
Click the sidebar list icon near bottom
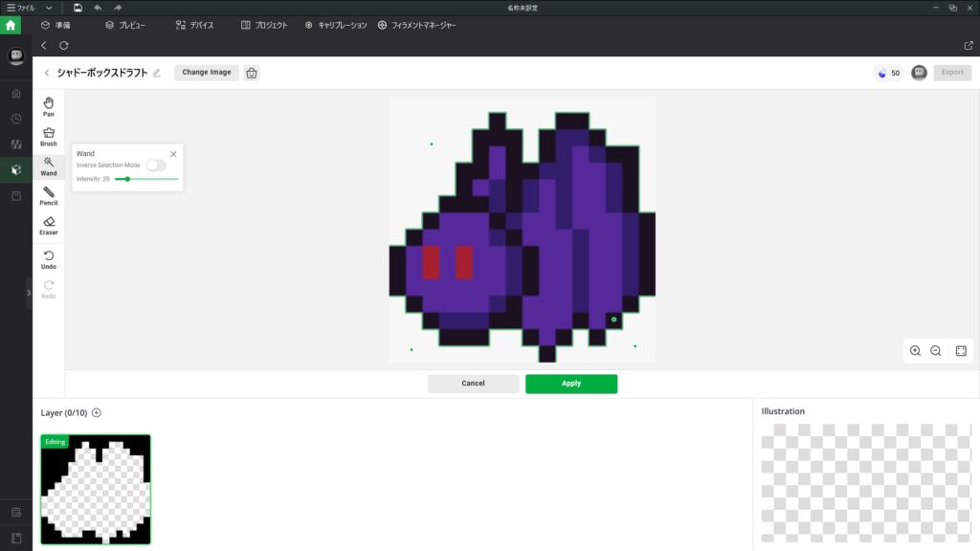tap(16, 513)
